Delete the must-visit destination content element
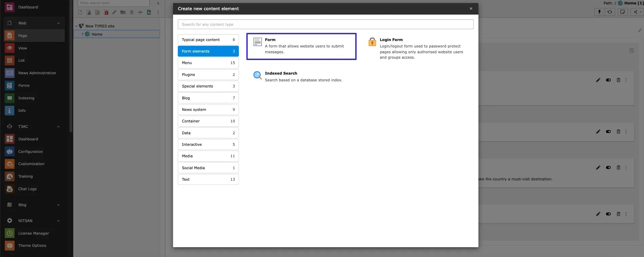The width and height of the screenshot is (644, 257). (618, 167)
